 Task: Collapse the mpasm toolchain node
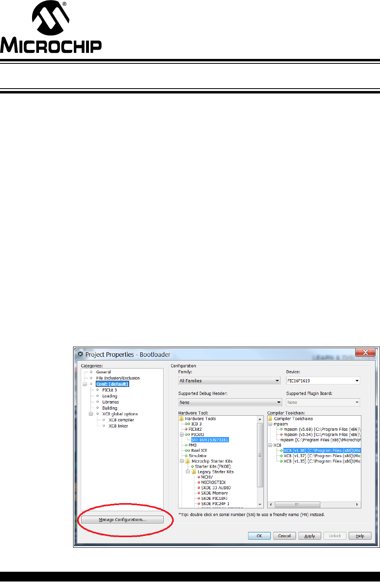(271, 424)
